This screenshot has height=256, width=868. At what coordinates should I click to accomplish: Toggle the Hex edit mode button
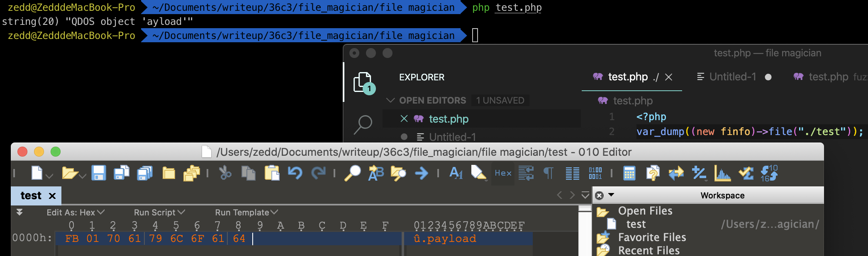[503, 173]
